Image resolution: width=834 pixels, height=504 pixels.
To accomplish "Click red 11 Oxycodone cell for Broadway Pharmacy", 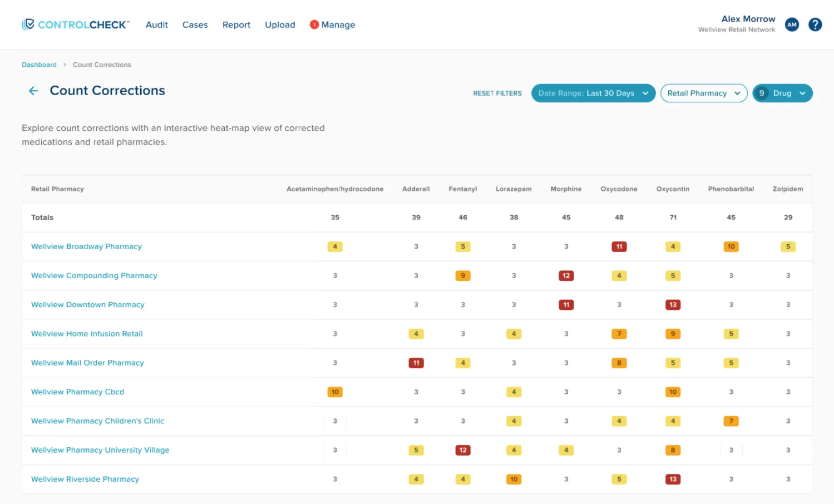I will 619,246.
